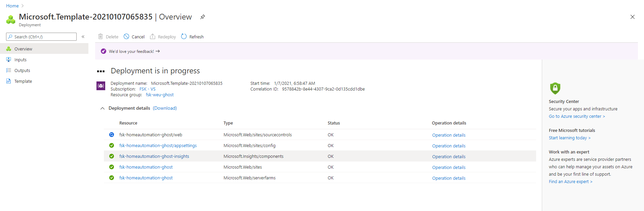Image resolution: width=644 pixels, height=211 pixels.
Task: Click the green check for ghost/appsettings
Action: 112,145
